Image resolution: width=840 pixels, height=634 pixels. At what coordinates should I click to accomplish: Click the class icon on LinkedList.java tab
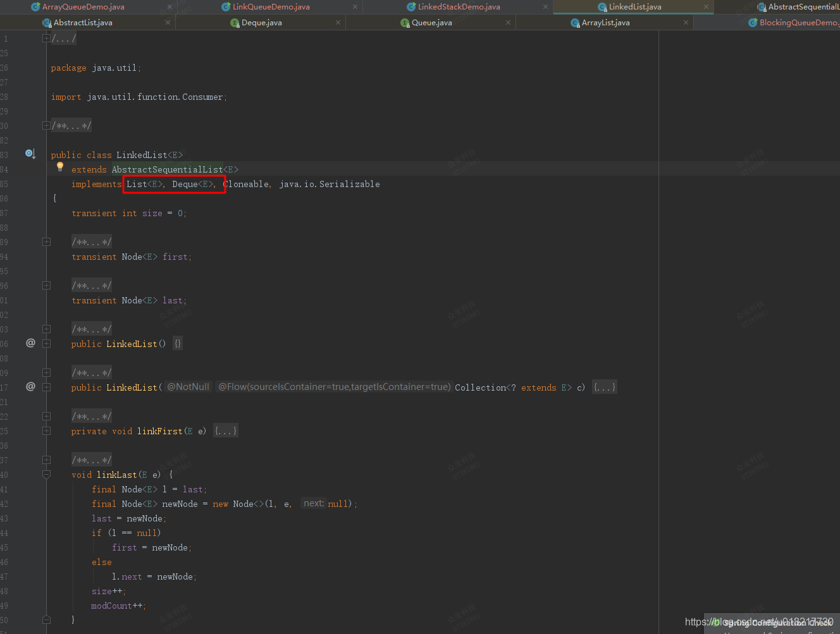click(602, 7)
